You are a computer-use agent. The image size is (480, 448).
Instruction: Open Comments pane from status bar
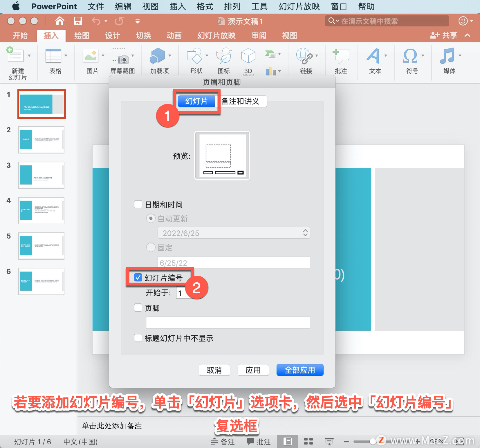coord(259,442)
